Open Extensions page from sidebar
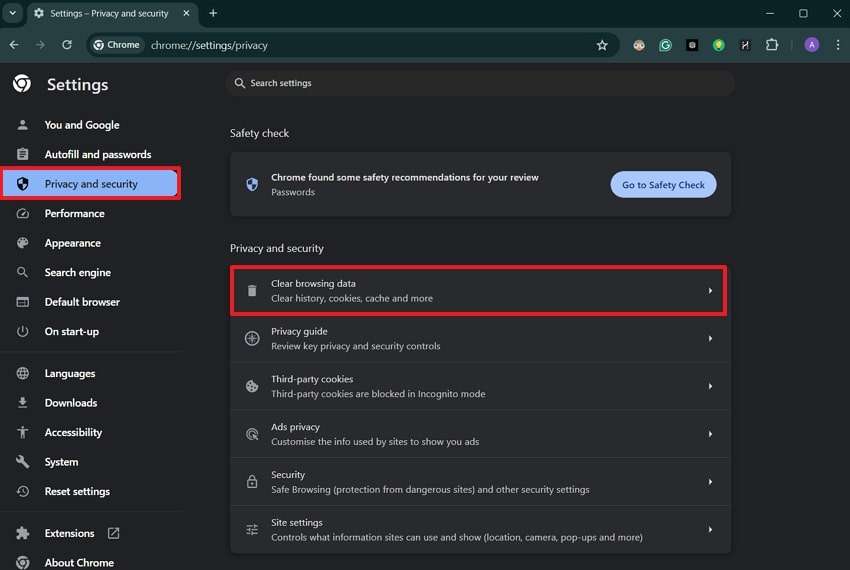The width and height of the screenshot is (850, 570). (x=69, y=533)
